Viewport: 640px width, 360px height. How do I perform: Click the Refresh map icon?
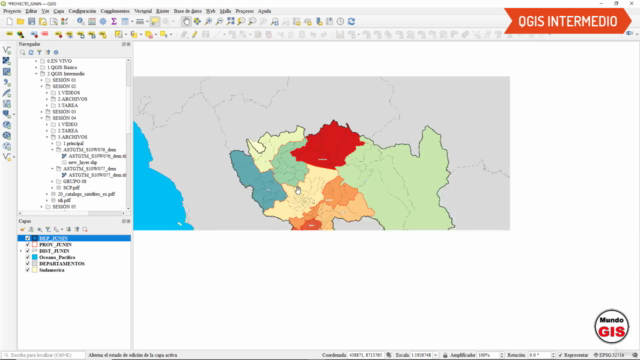(x=351, y=21)
